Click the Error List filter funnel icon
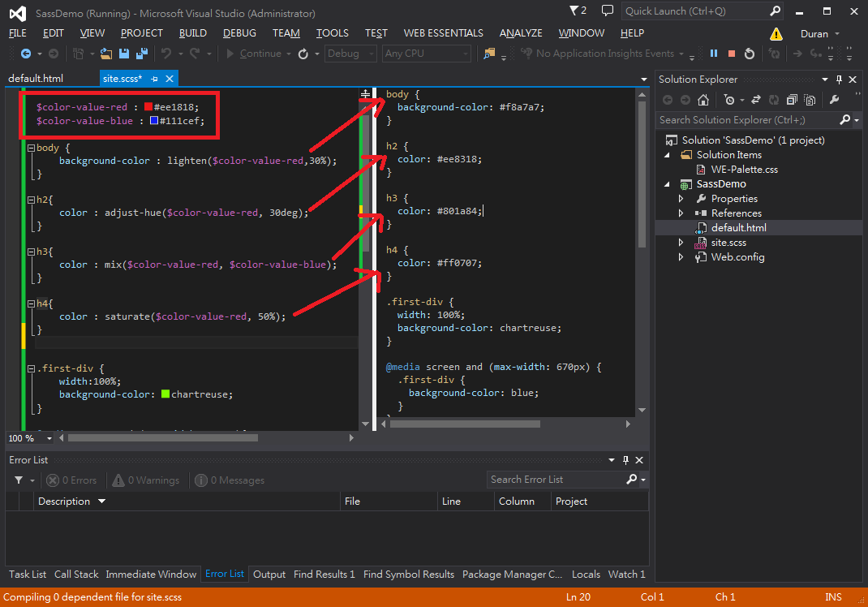The width and height of the screenshot is (868, 607). [x=19, y=480]
